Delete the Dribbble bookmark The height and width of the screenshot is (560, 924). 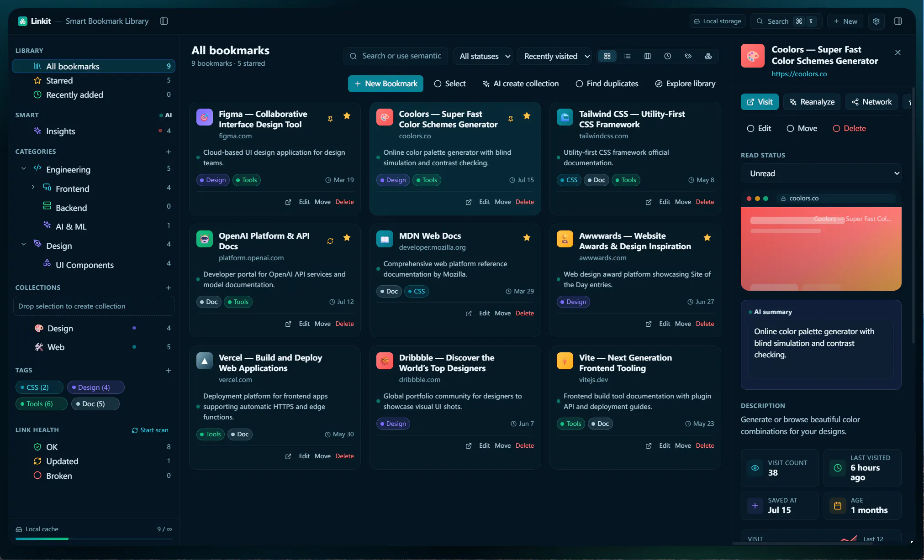(524, 445)
